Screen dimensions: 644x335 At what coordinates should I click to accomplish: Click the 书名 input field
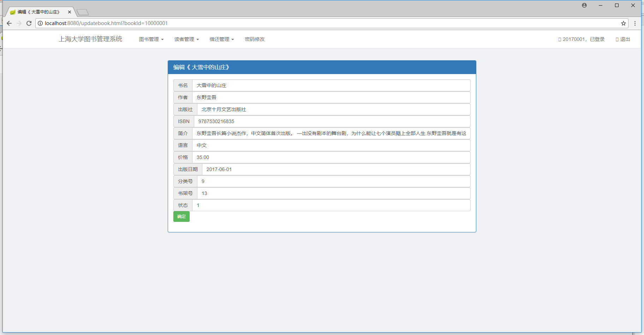331,85
